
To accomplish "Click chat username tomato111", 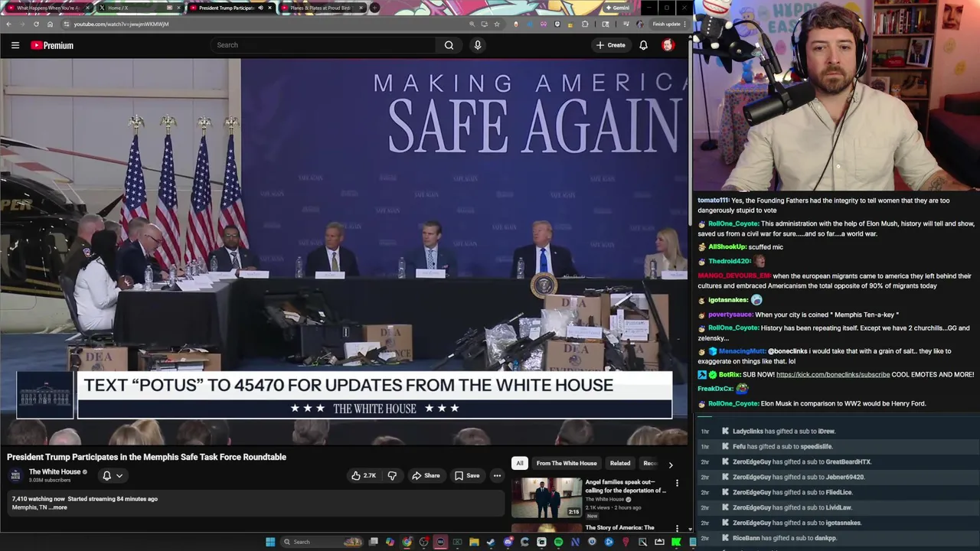I will click(713, 201).
